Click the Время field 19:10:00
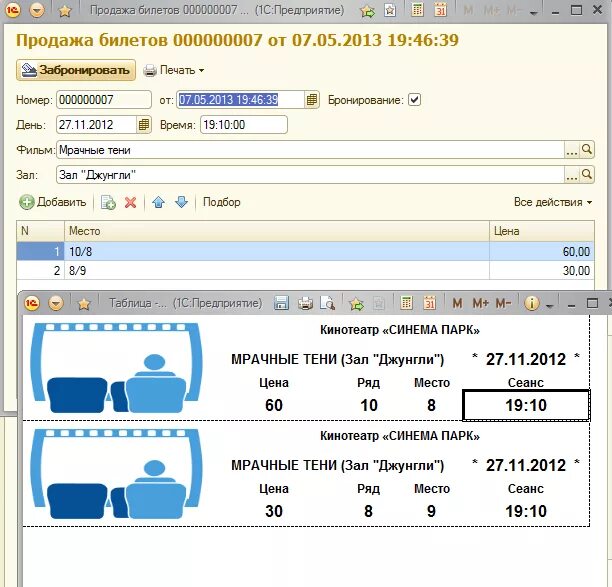612x587 pixels. pyautogui.click(x=244, y=125)
